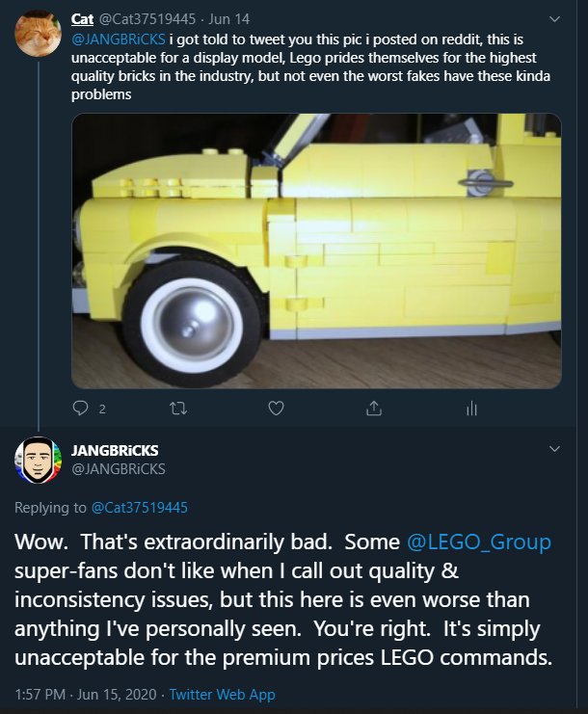Open the yellow LEGO car photo

click(316, 251)
